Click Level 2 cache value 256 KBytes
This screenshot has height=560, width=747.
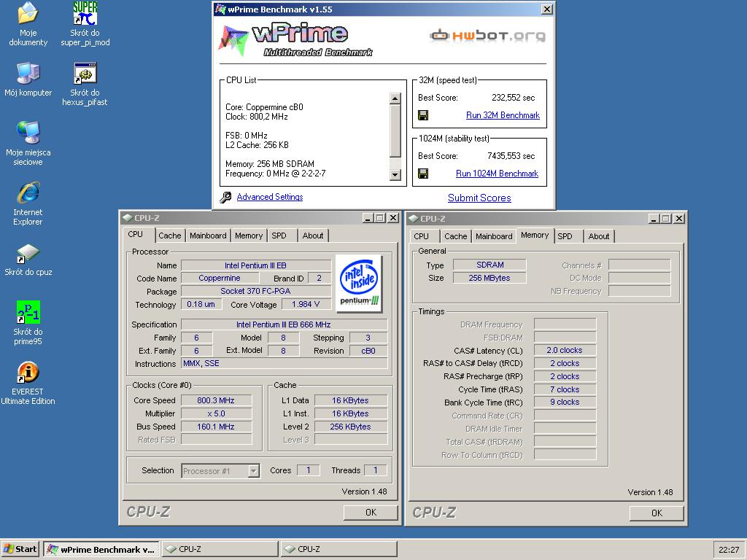click(x=351, y=427)
